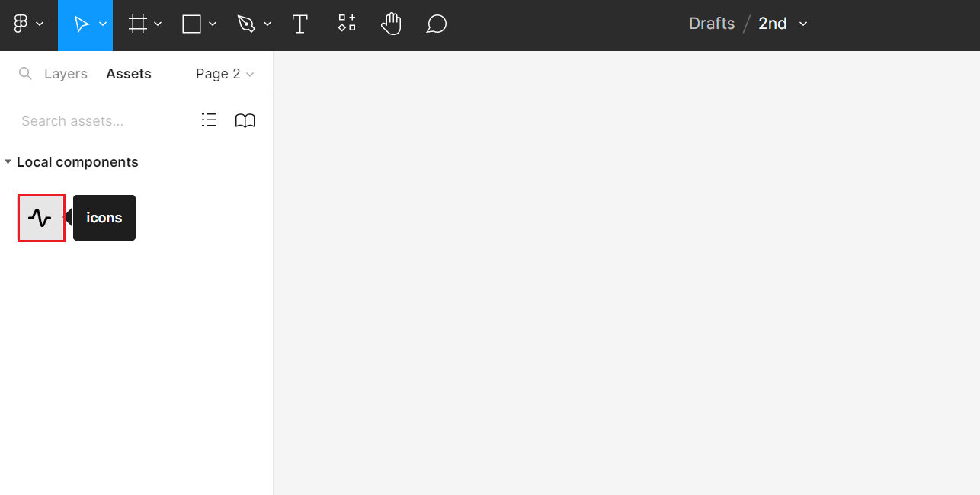980x495 pixels.
Task: Expand the shape tools dropdown arrow
Action: 213,24
